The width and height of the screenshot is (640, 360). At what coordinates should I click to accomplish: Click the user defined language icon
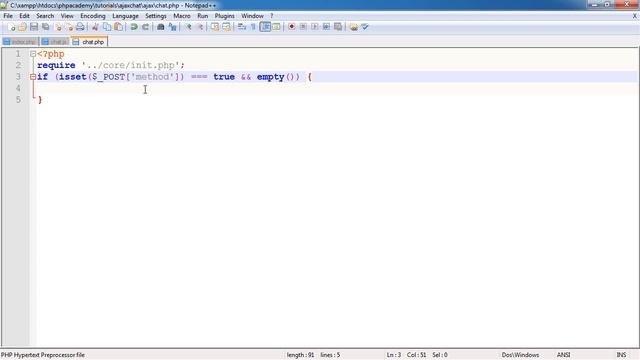(276, 27)
